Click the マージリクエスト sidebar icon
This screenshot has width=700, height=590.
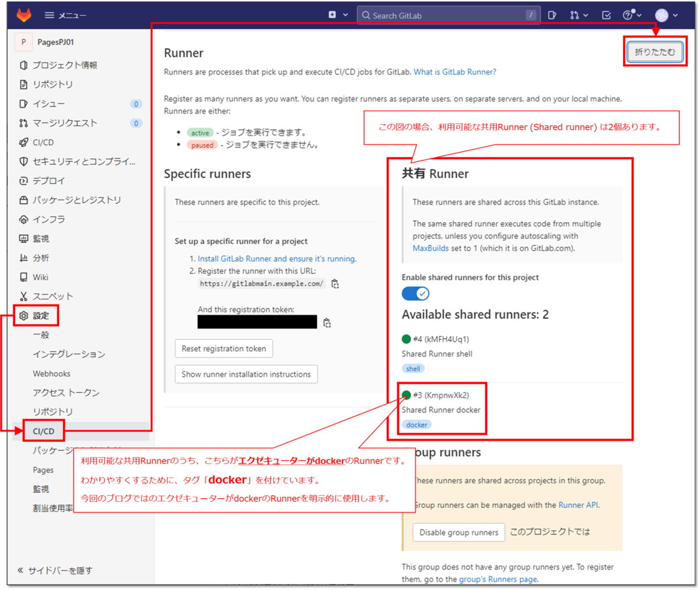pos(23,123)
